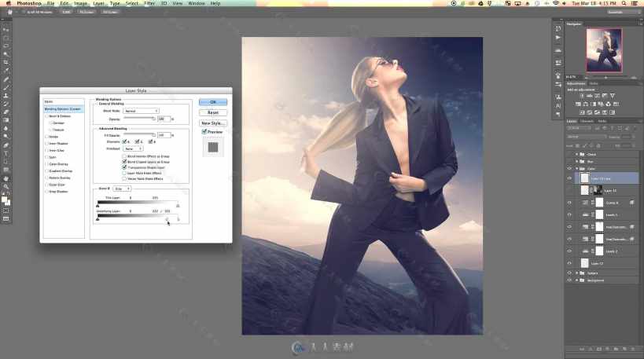
Task: Click OK in the Layer Style dialog
Action: (213, 102)
